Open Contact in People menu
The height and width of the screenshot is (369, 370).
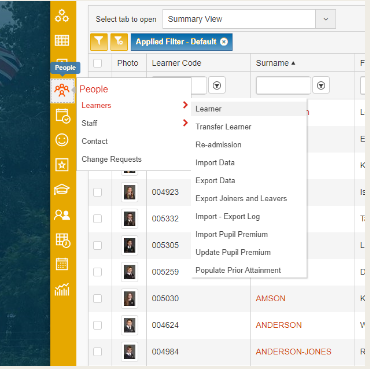coord(95,141)
